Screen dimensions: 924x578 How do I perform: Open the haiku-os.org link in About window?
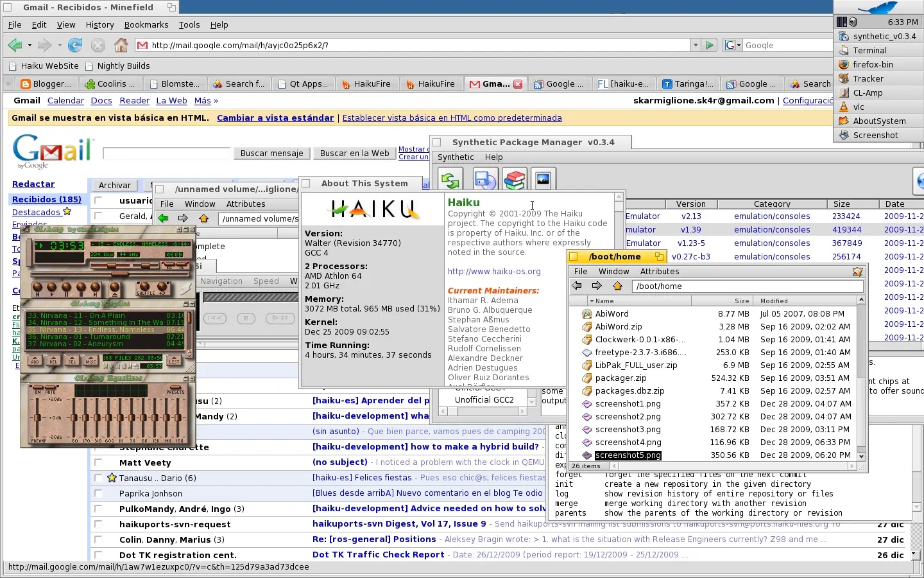point(494,272)
